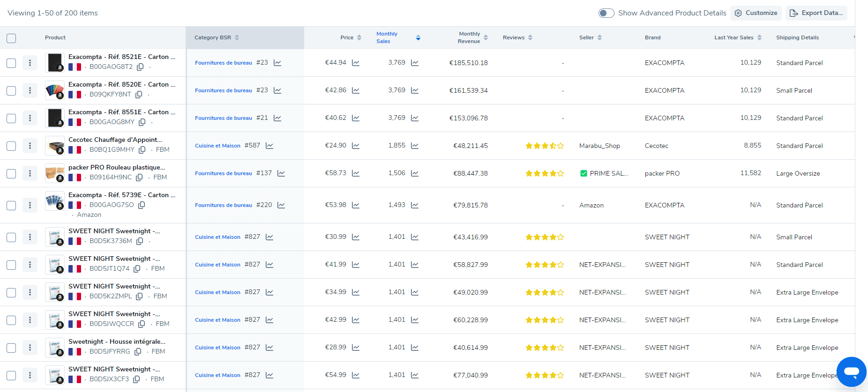868x392 pixels.
Task: Click the Customize button
Action: coord(756,13)
